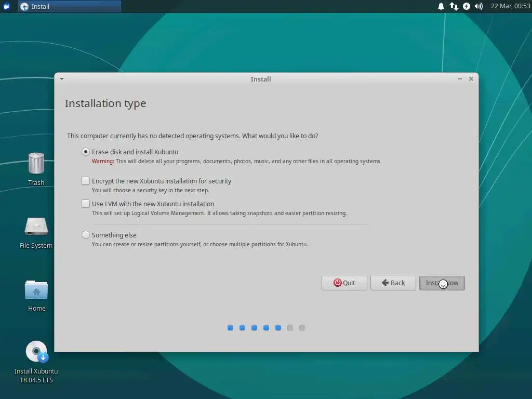Open the Install window menu arrow
The height and width of the screenshot is (399, 532).
[x=62, y=79]
